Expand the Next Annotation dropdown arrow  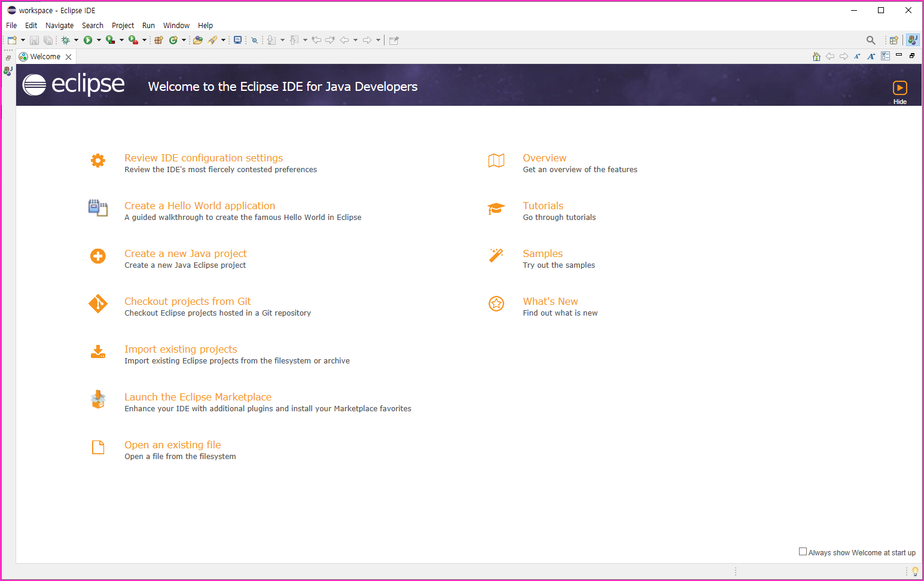(x=282, y=40)
